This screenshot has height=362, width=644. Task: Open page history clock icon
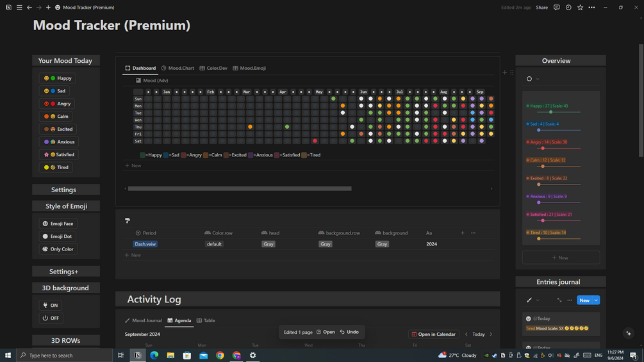[x=568, y=8]
